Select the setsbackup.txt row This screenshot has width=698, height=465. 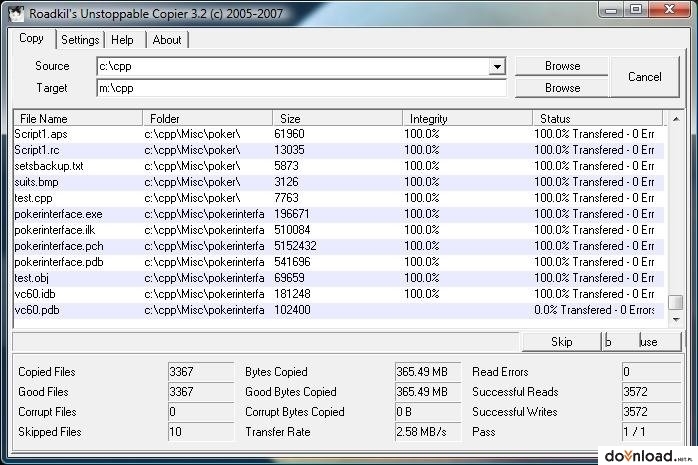(x=338, y=166)
